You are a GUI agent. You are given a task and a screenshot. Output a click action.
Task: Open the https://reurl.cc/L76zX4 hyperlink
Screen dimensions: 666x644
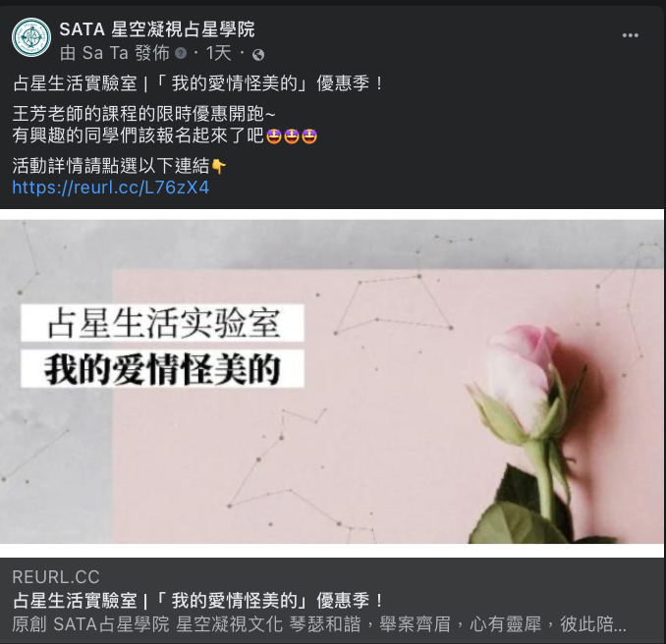pos(110,188)
